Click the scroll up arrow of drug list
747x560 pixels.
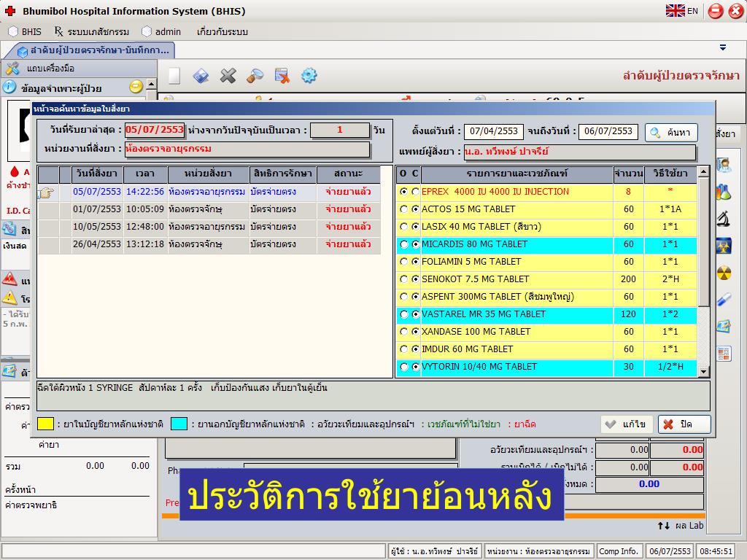(703, 171)
